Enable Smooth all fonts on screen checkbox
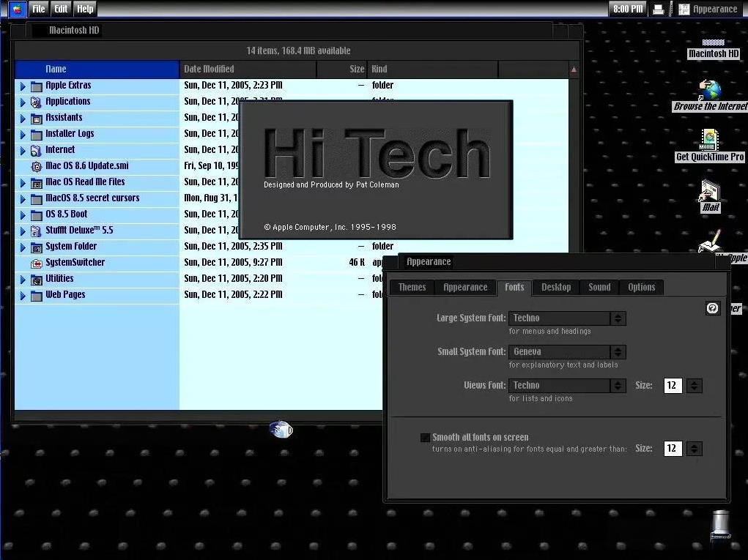The width and height of the screenshot is (748, 560). coord(425,438)
